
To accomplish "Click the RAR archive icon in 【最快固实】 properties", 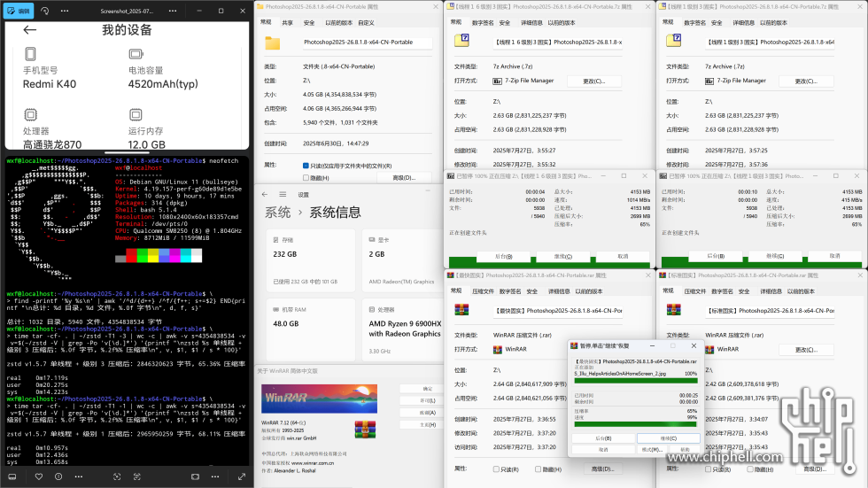I will [461, 309].
